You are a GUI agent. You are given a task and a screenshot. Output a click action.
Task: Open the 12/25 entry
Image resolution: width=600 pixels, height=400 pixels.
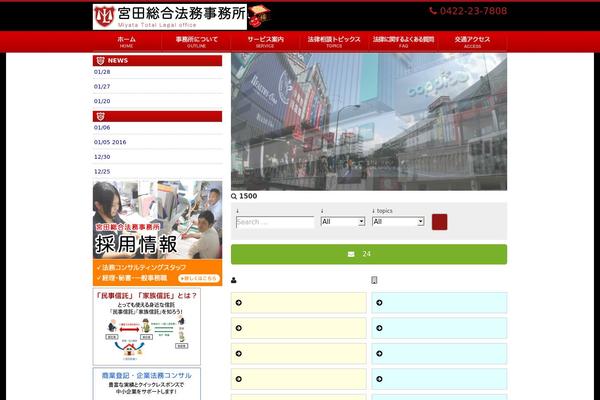102,171
